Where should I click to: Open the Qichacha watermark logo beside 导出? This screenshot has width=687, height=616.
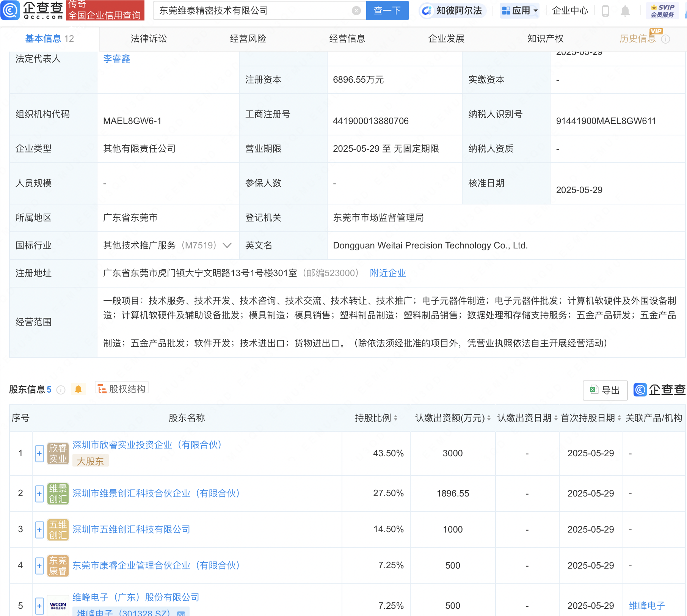pos(659,390)
